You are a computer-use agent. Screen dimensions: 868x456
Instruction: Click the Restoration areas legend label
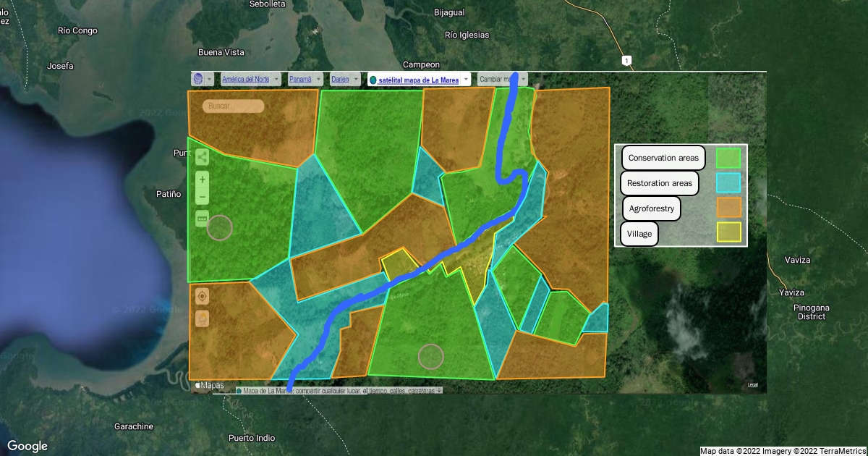point(659,183)
